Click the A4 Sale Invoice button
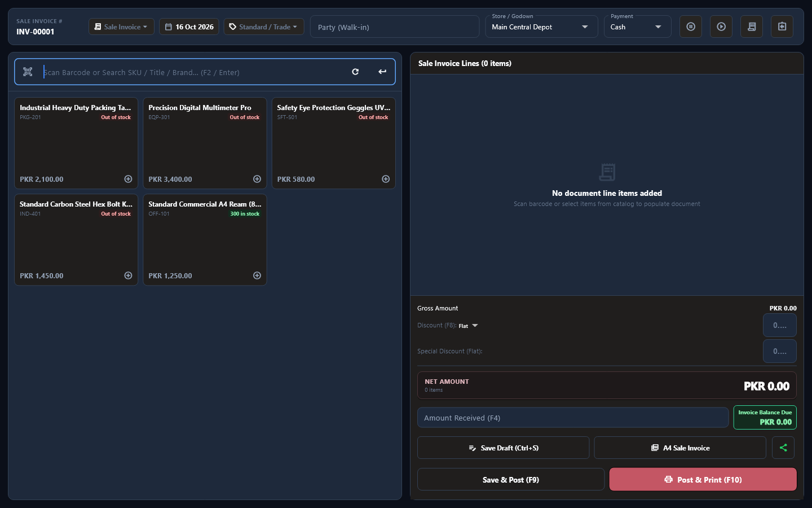 click(x=680, y=448)
